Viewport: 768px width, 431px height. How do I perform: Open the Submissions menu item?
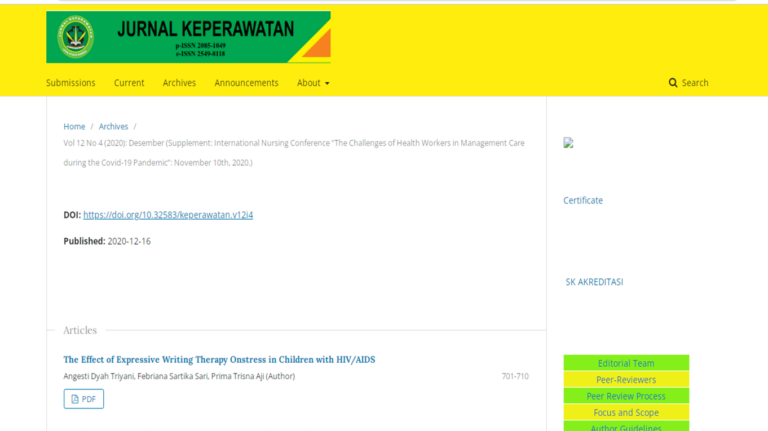click(71, 83)
